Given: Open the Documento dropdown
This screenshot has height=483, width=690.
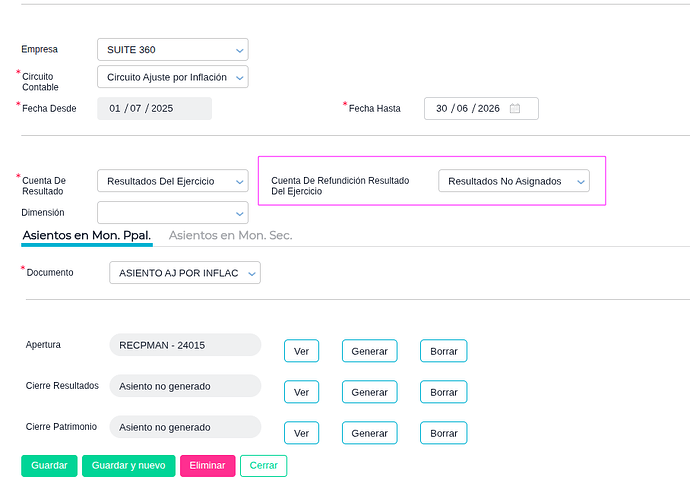Looking at the screenshot, I should coord(185,273).
